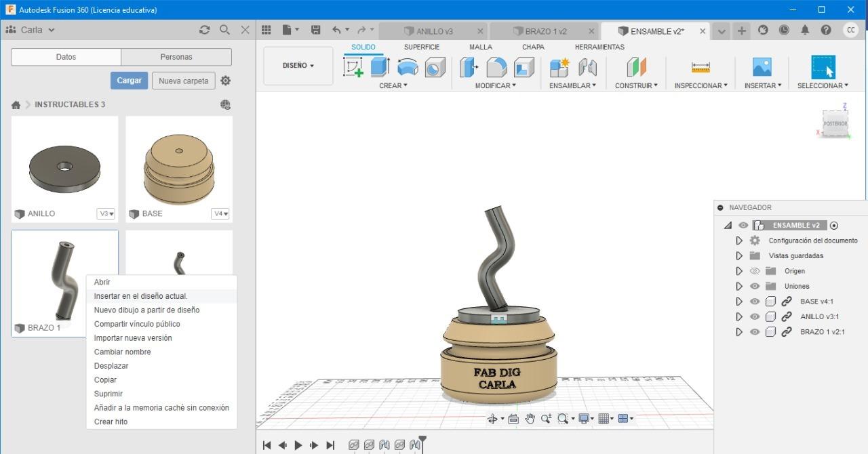Expand the Vistas guardadas tree node
Screen dimensions: 868x454
[x=739, y=255]
